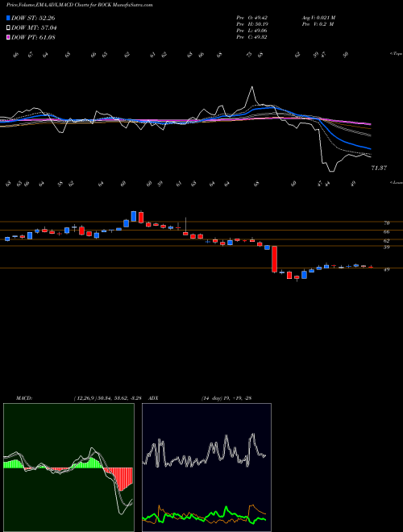
Task: Select the 'DOW ST: 52.26' legend text
Action: pos(33,18)
